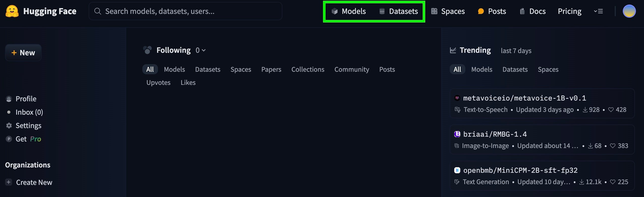Click the metavoiceio organization avatar
This screenshot has width=644, height=197.
pos(457,98)
